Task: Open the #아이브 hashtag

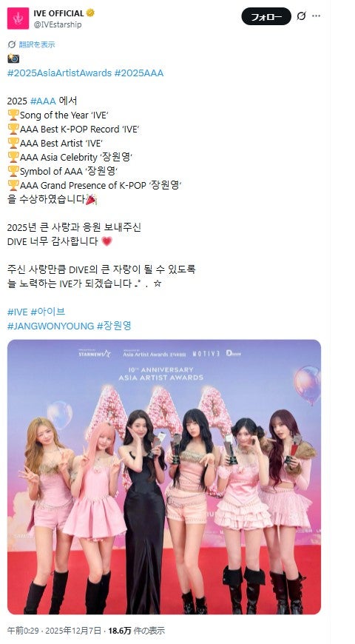Action: coord(48,312)
